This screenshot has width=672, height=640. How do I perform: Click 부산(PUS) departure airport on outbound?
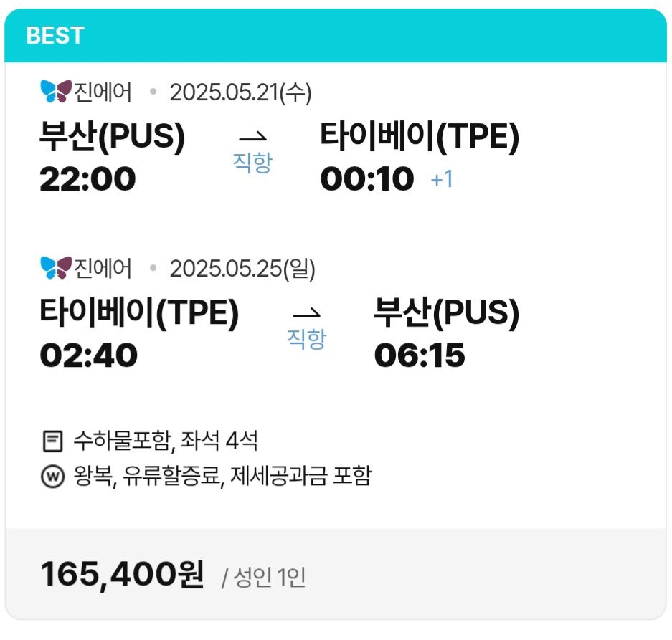[113, 137]
